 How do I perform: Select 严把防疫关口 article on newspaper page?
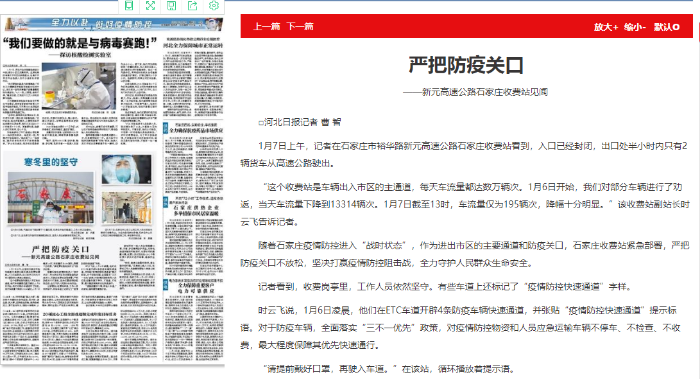[x=61, y=249]
